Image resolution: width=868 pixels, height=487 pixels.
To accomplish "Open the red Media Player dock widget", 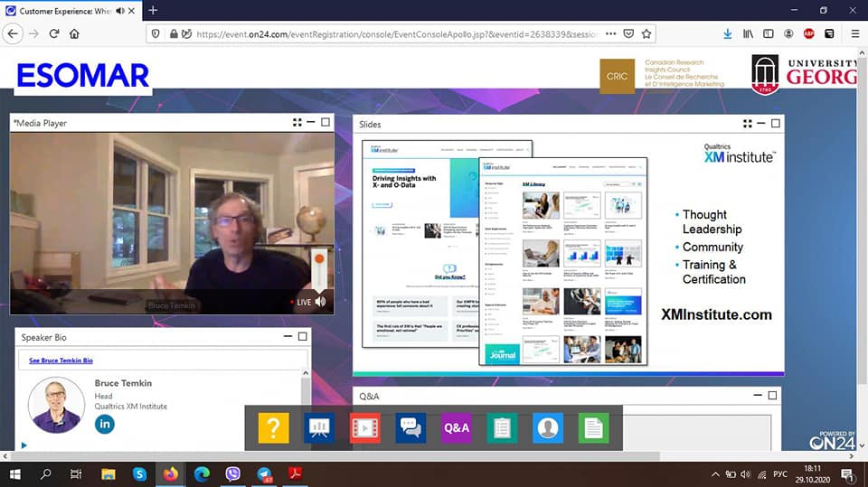I will coord(365,427).
